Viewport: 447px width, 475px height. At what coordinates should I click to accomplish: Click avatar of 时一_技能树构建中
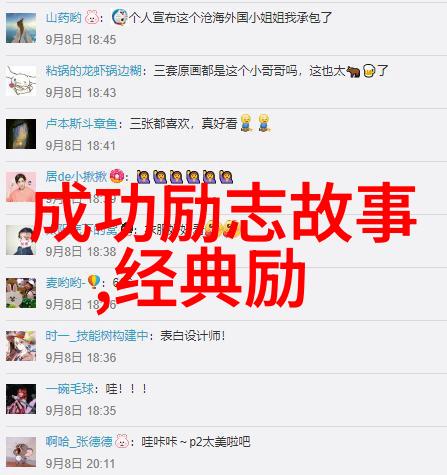21,346
